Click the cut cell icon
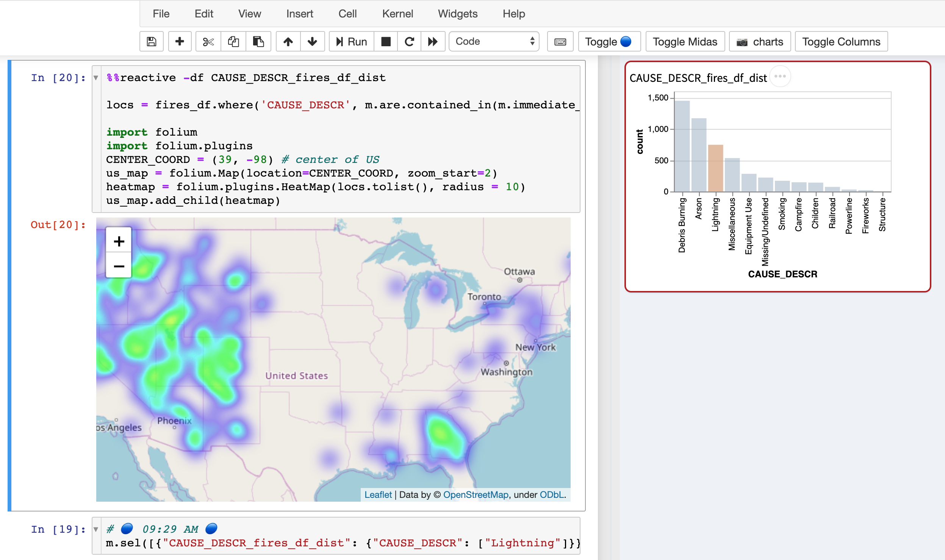Image resolution: width=945 pixels, height=560 pixels. point(208,41)
